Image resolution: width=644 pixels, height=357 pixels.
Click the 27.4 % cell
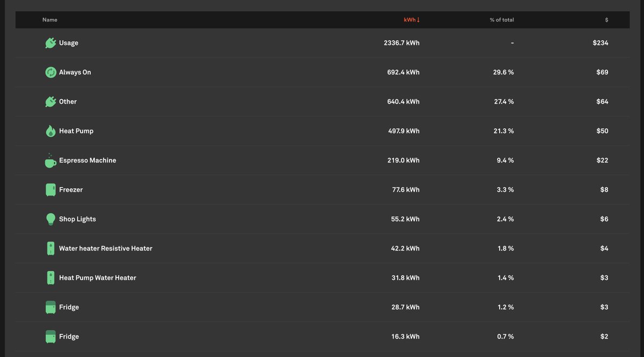pyautogui.click(x=504, y=101)
